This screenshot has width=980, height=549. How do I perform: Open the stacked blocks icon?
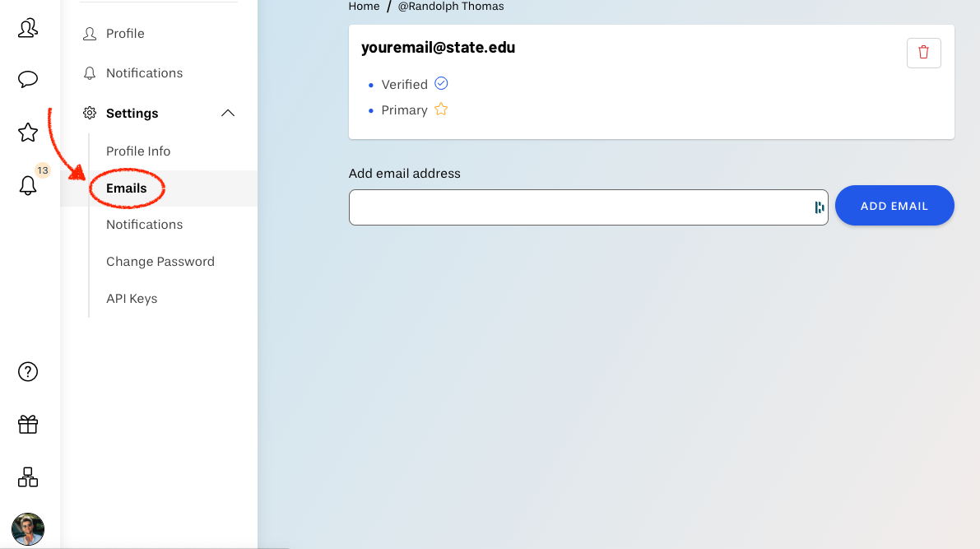coord(28,477)
